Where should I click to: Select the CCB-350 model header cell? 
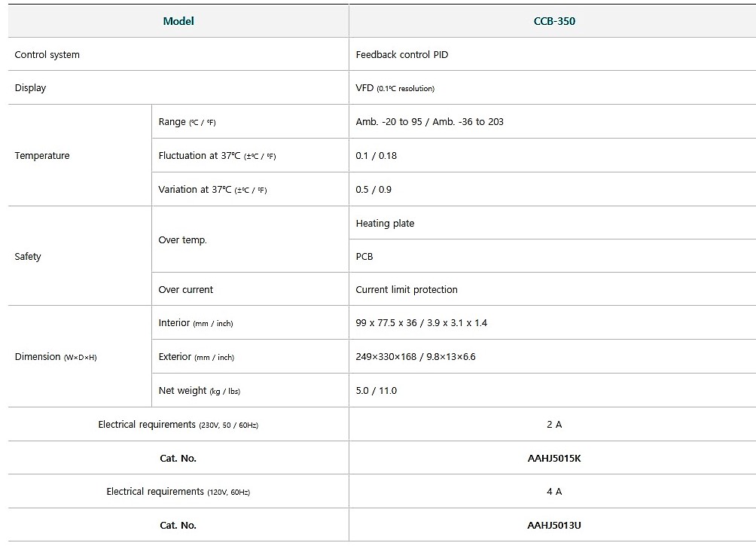(553, 21)
